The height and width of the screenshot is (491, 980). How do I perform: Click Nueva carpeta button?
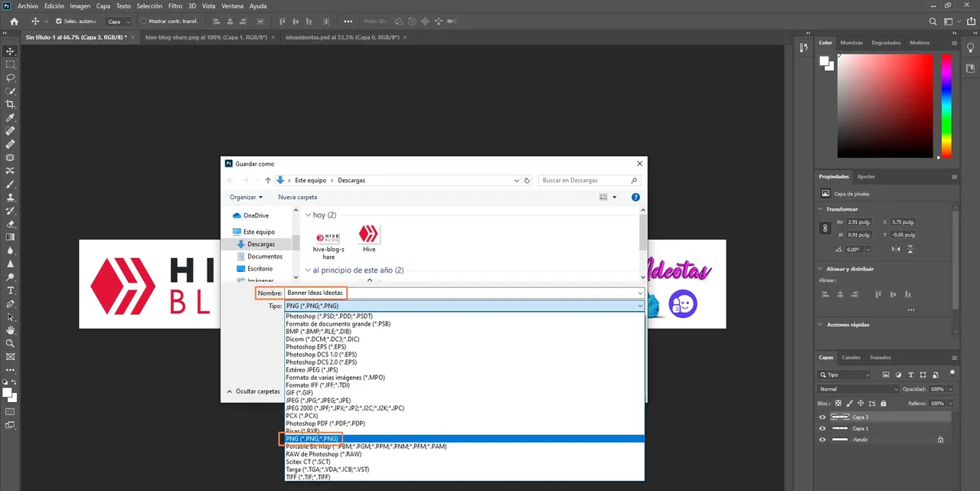click(297, 197)
